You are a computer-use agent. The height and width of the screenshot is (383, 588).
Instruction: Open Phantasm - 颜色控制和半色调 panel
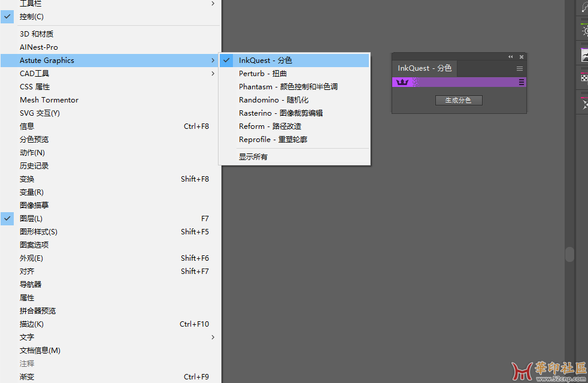pyautogui.click(x=295, y=87)
